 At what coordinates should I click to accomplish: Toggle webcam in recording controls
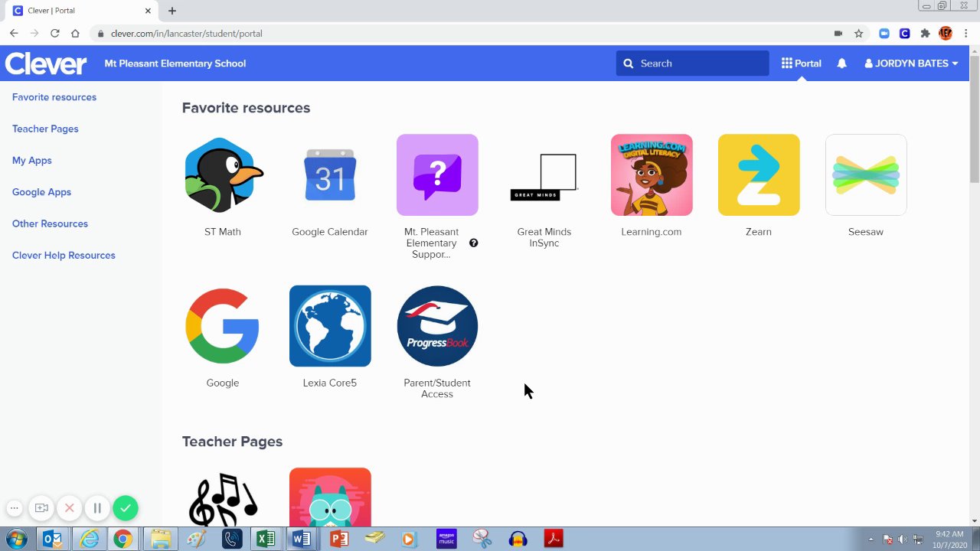click(x=41, y=508)
